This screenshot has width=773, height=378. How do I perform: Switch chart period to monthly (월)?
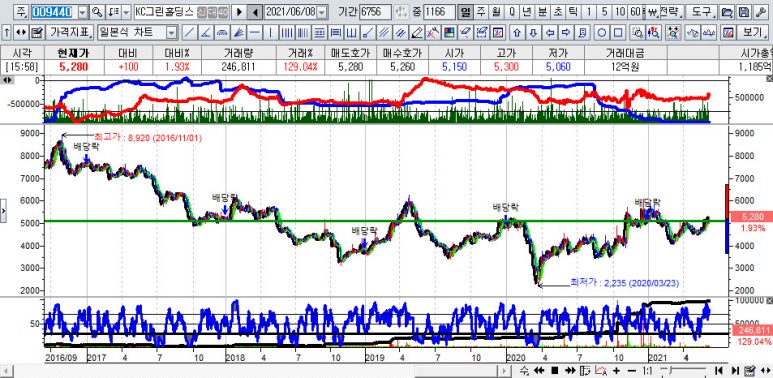click(495, 11)
